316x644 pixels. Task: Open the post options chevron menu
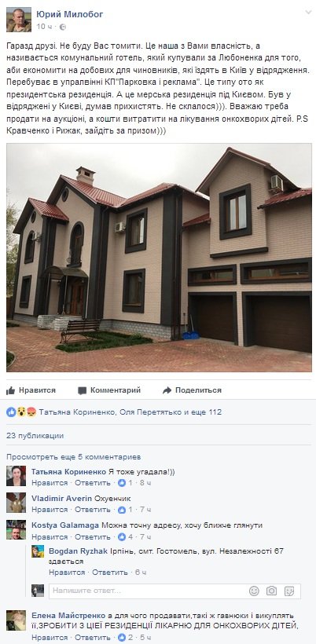tap(308, 13)
